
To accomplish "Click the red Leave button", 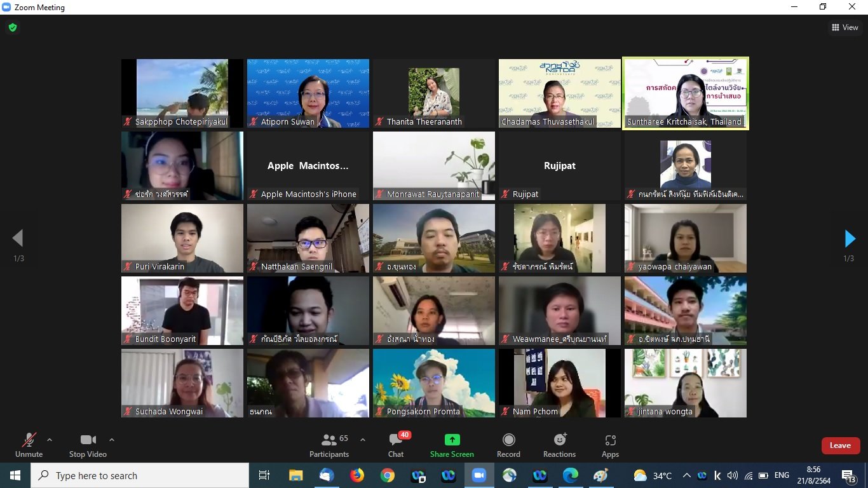I will click(840, 445).
